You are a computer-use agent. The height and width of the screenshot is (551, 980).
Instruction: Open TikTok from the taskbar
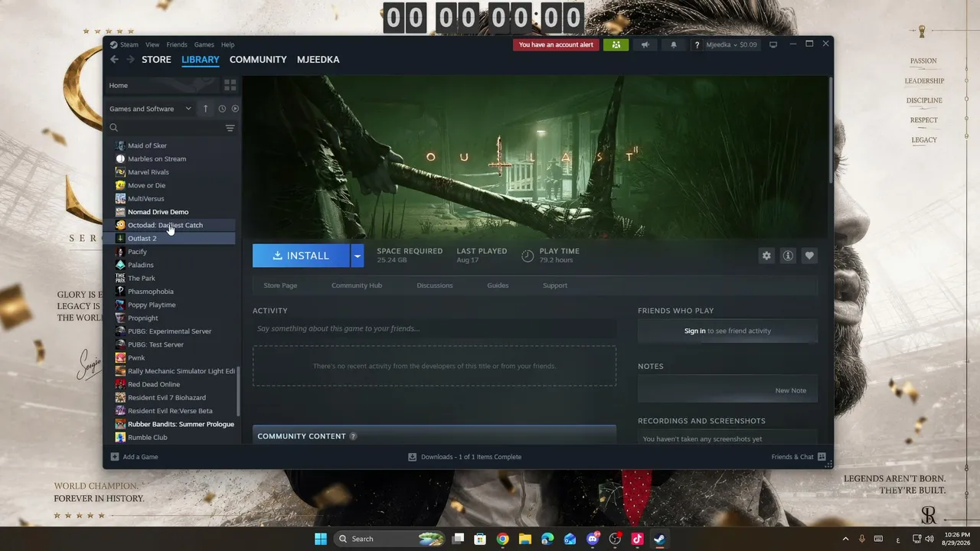click(x=637, y=539)
